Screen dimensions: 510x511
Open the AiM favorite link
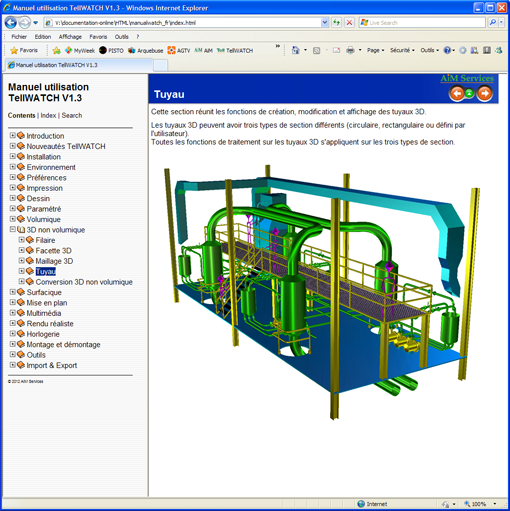coord(203,50)
